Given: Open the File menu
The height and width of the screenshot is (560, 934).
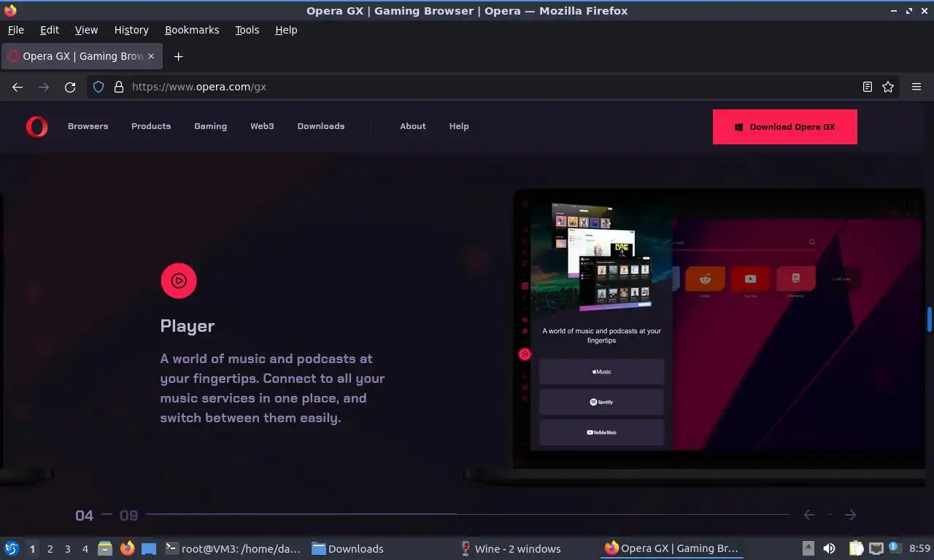Looking at the screenshot, I should point(15,30).
